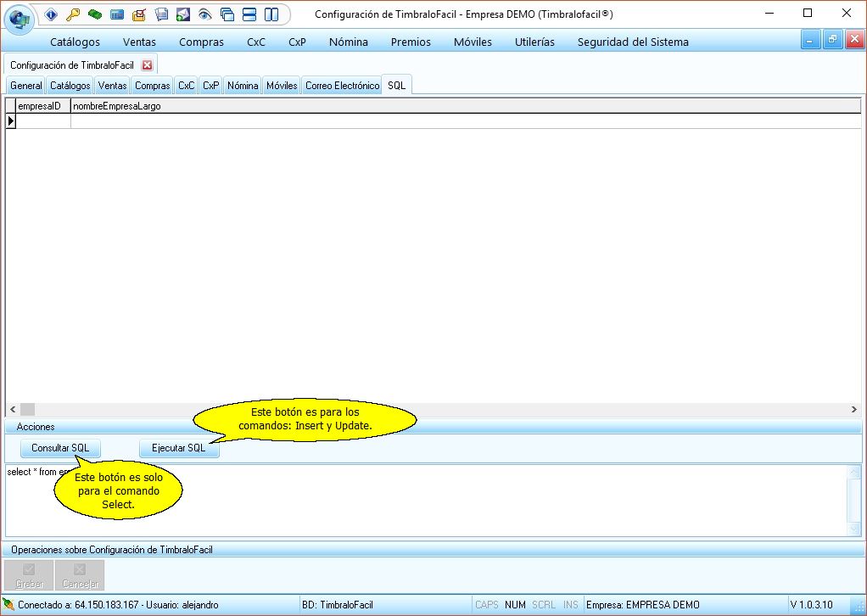The height and width of the screenshot is (616, 867).
Task: Select the SQL configuration tab
Action: pyautogui.click(x=396, y=85)
